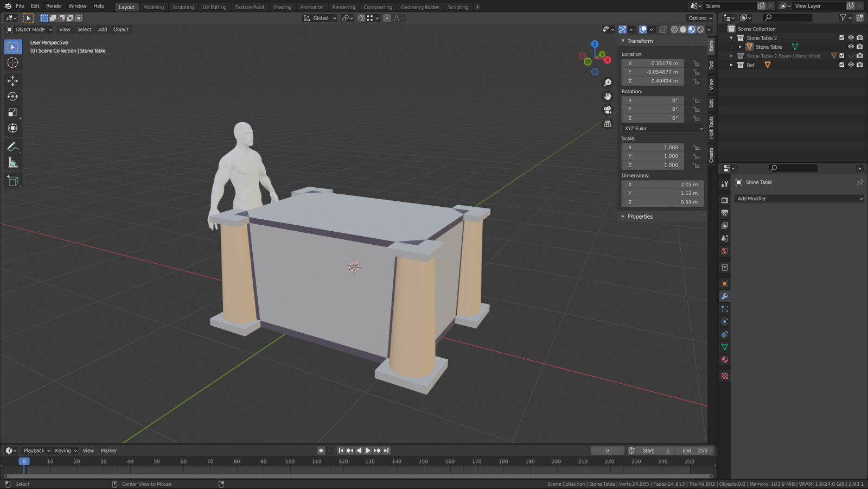Open the Object properties orange square tab

click(724, 283)
